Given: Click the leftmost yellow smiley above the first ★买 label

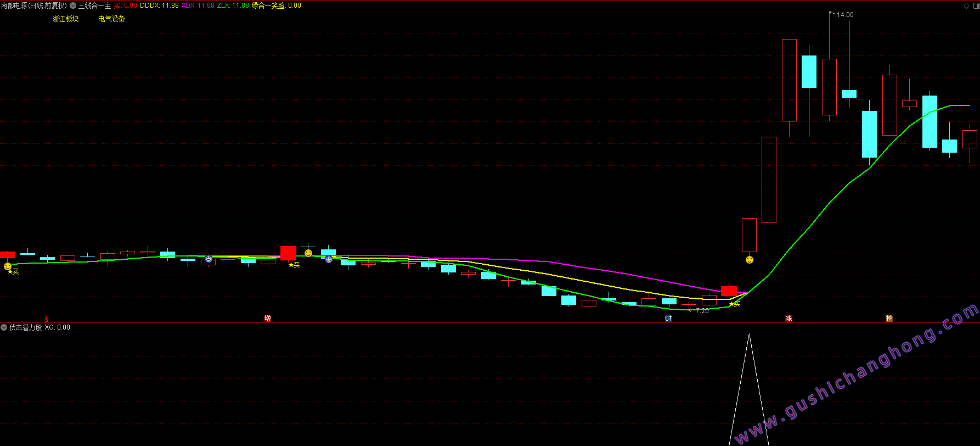Looking at the screenshot, I should click(7, 266).
